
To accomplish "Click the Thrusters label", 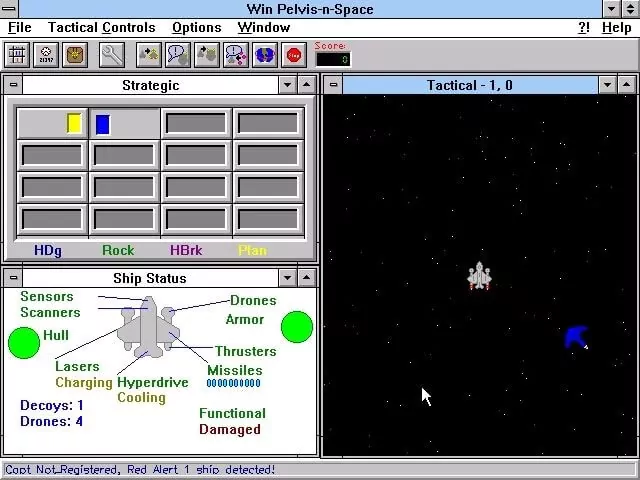I will pyautogui.click(x=246, y=351).
